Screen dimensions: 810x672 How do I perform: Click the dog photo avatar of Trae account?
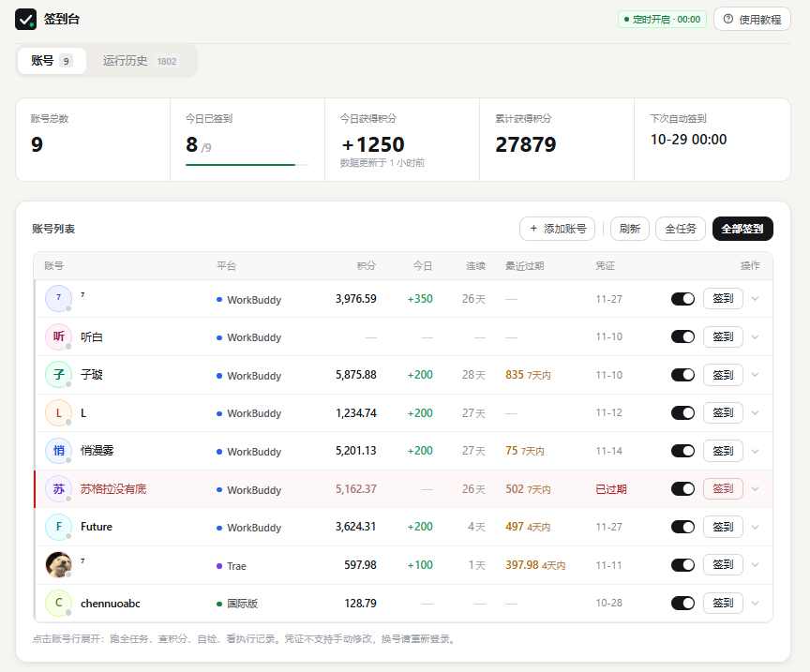(x=58, y=564)
